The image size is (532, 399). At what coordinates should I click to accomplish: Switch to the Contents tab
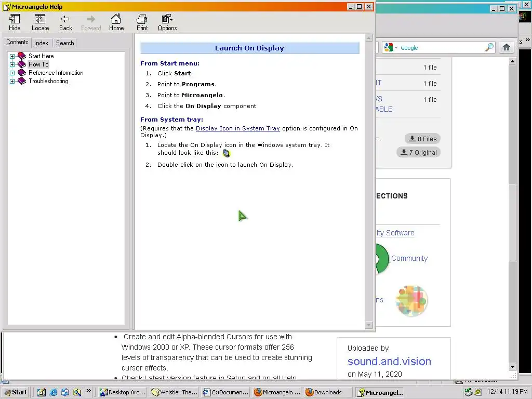pos(17,43)
